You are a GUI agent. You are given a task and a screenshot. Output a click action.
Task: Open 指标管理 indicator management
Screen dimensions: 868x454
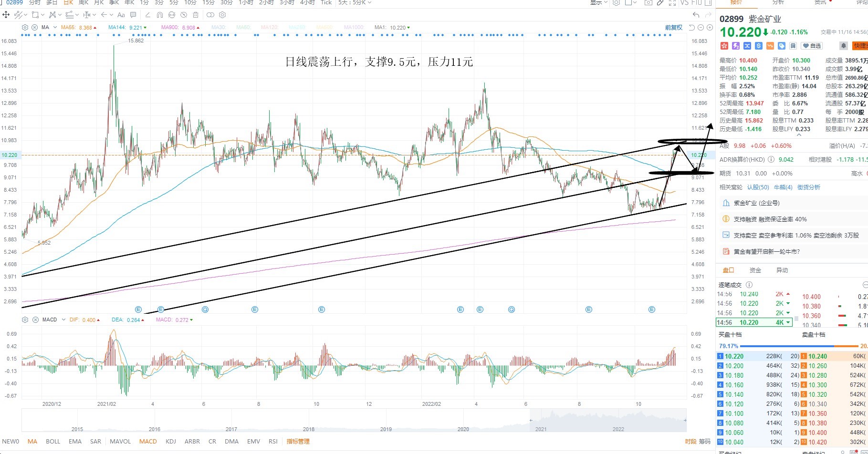coord(298,441)
